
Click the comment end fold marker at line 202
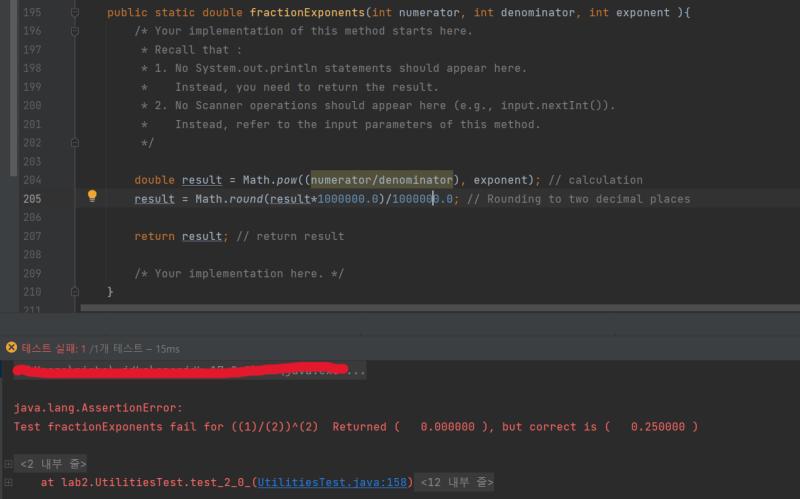[74, 143]
